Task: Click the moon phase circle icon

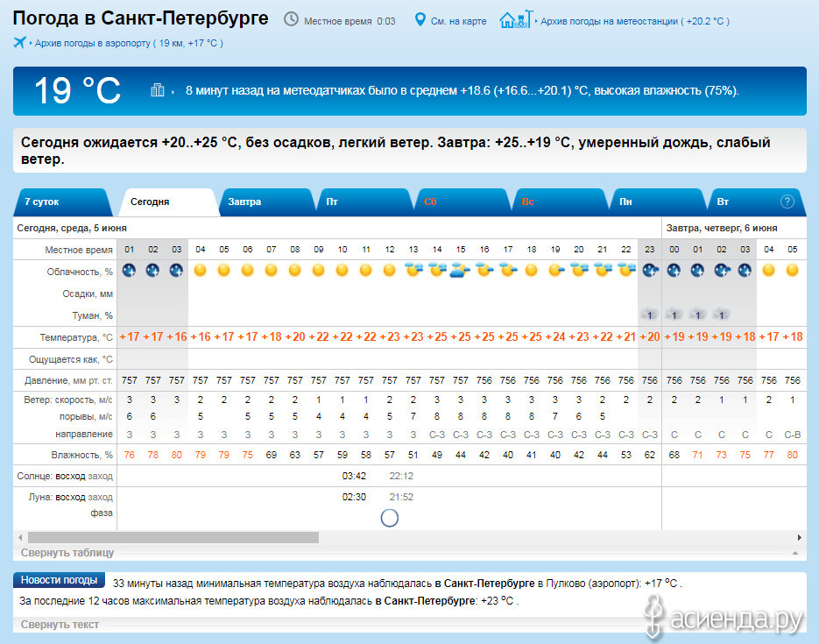Action: click(x=390, y=518)
